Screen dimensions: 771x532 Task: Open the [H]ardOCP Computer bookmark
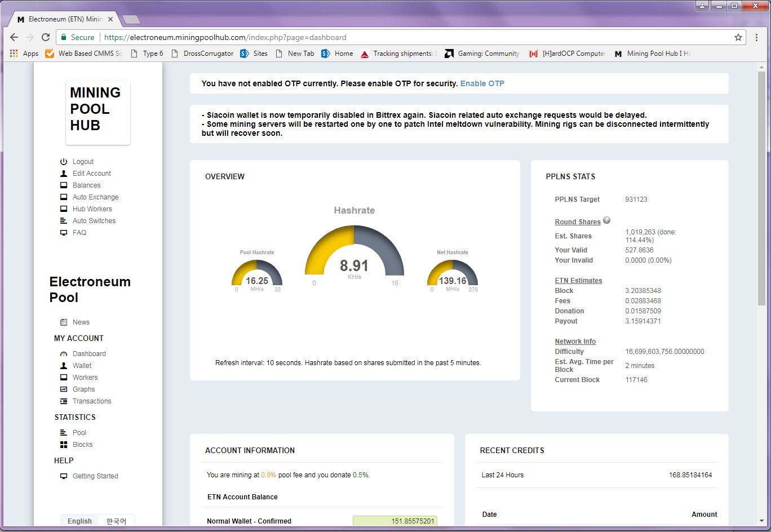tap(568, 54)
